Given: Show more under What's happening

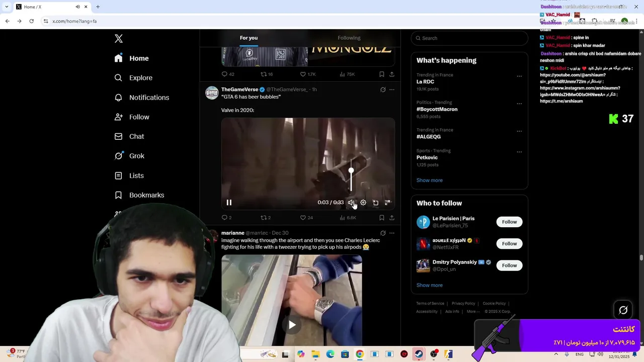Looking at the screenshot, I should coord(429,180).
